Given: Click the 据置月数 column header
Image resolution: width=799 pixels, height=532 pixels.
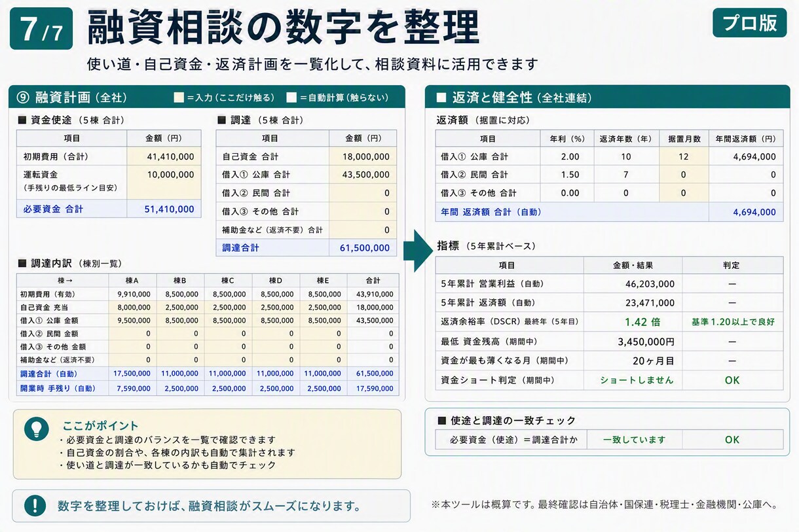Looking at the screenshot, I should coord(684,139).
